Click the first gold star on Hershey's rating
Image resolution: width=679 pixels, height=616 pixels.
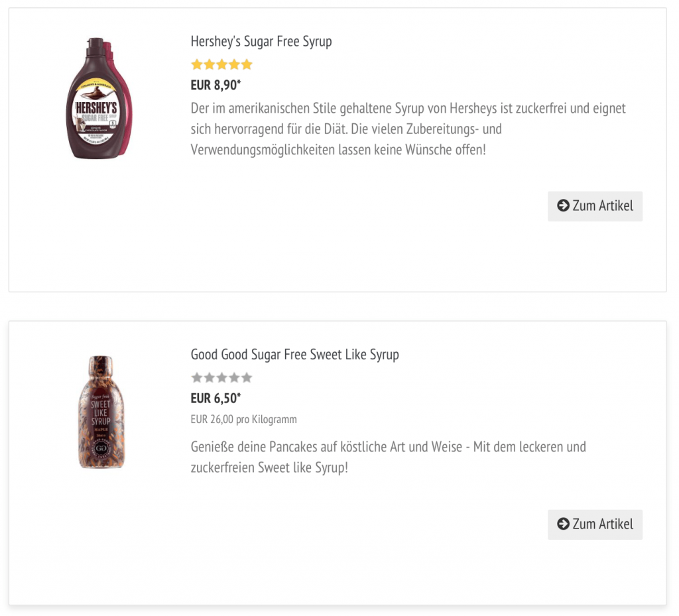coord(197,64)
